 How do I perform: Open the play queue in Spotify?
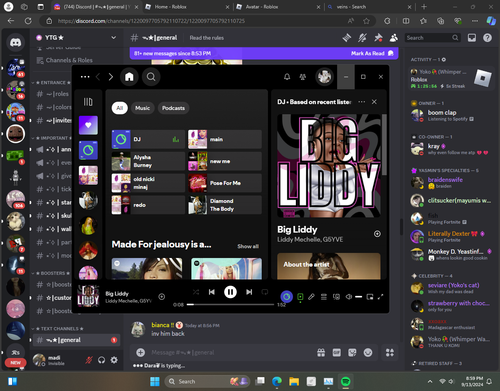[324, 297]
